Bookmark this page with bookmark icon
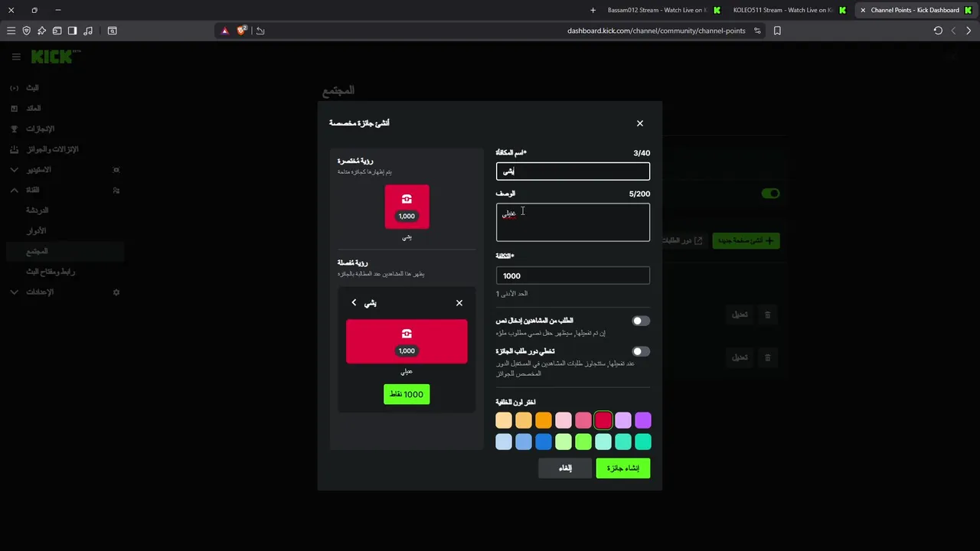This screenshot has height=551, width=980. pos(777,31)
